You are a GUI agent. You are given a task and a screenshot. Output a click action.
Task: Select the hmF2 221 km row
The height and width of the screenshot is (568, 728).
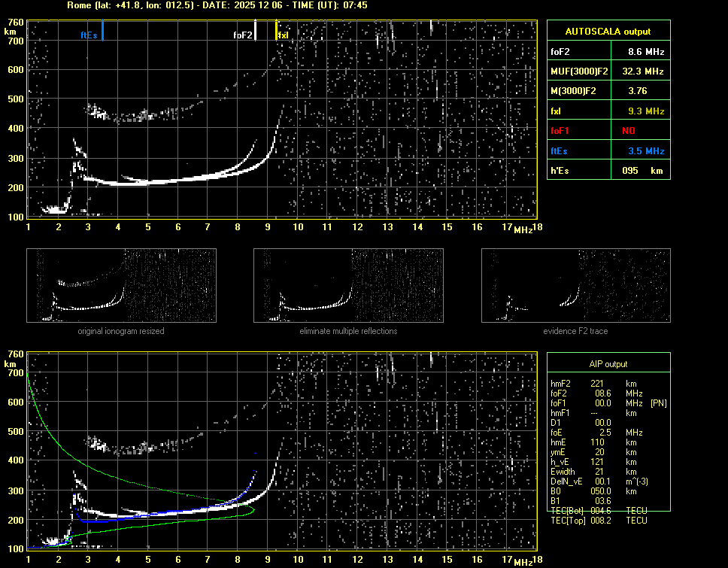[598, 384]
